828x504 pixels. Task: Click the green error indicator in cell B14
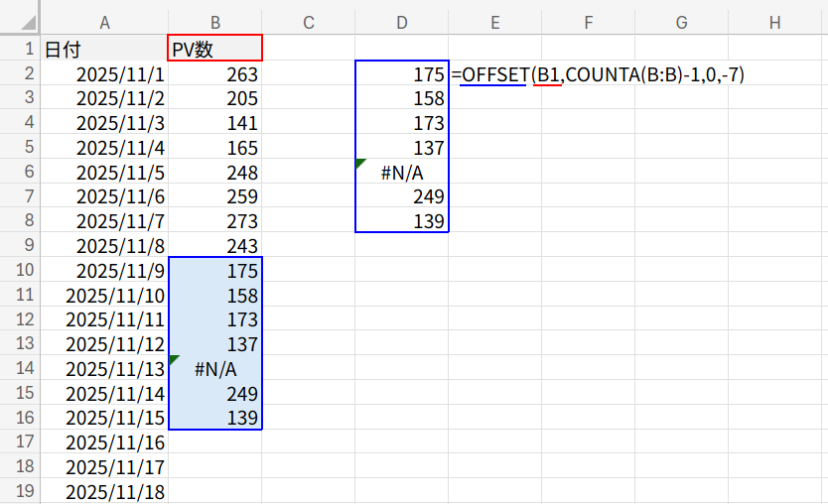175,360
